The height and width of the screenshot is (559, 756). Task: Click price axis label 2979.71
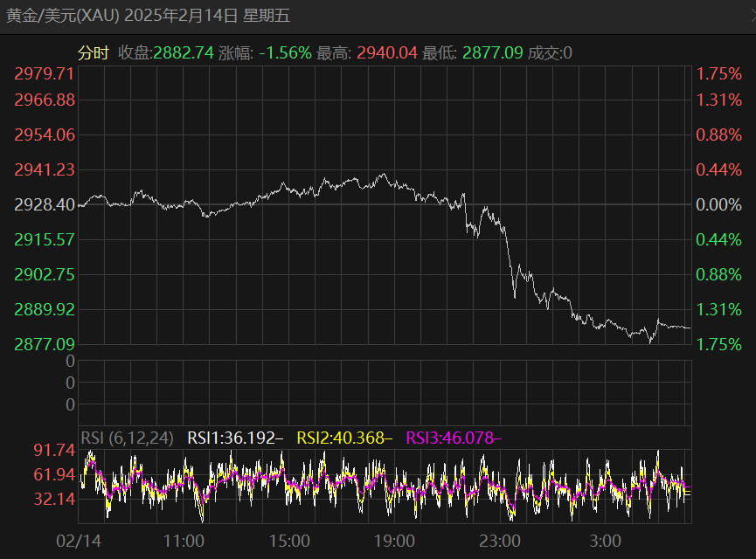tap(45, 73)
